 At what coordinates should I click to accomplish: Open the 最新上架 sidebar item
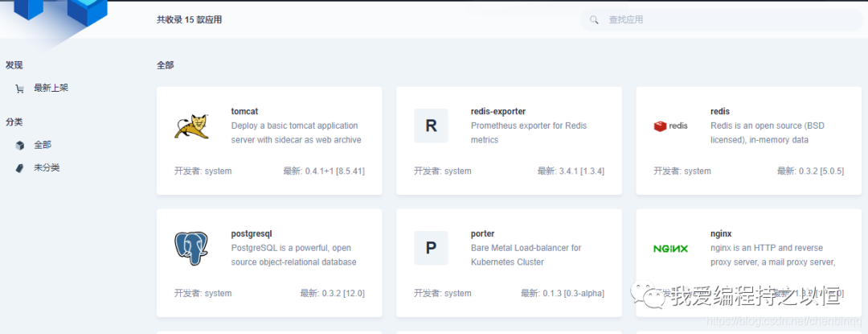[51, 88]
